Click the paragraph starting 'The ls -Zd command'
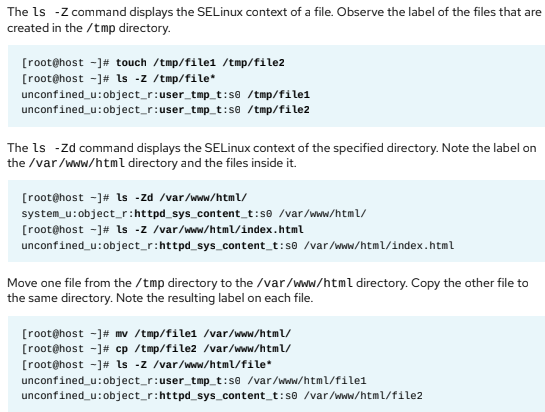545x412 pixels. pos(272,155)
